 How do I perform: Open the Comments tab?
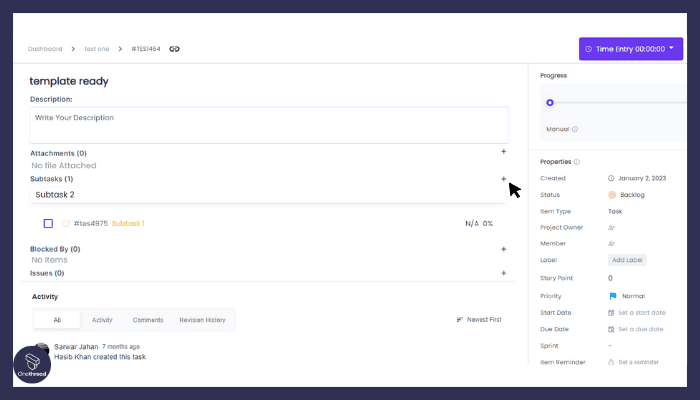(x=148, y=320)
